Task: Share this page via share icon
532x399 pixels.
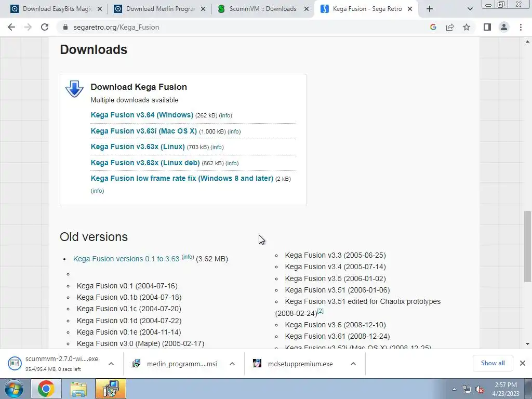Action: click(x=450, y=27)
